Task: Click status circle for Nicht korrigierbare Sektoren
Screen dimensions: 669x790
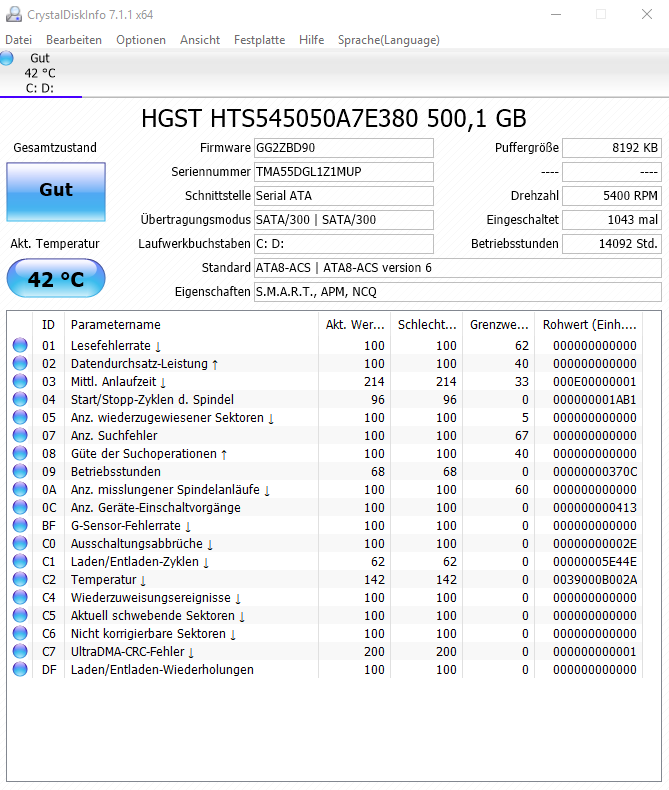Action: coord(20,633)
